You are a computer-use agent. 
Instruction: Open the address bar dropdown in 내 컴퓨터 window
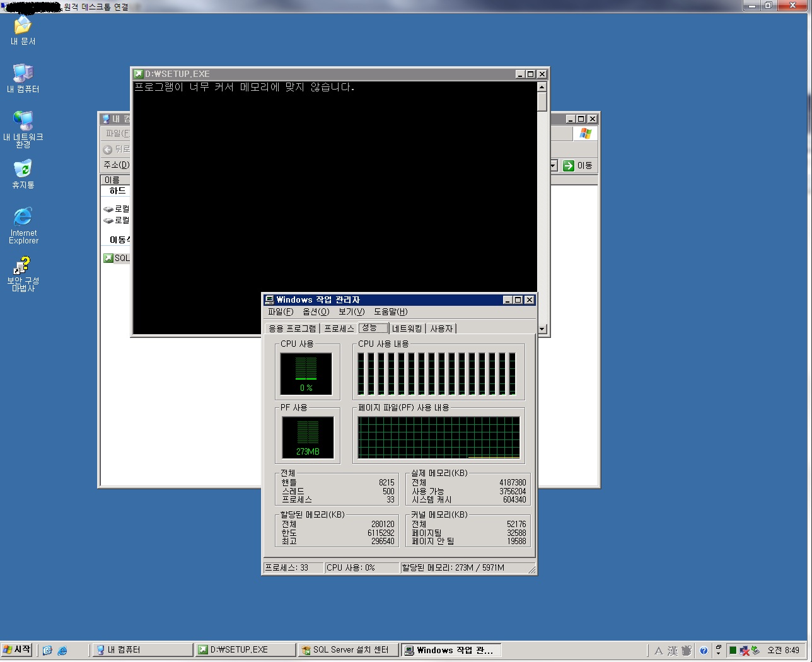(554, 165)
